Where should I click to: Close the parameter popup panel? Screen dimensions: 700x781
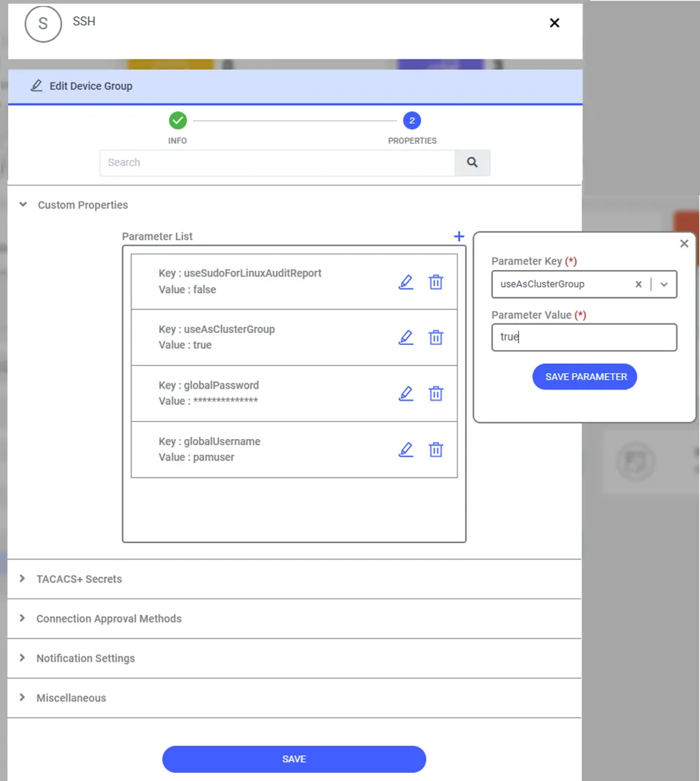(x=684, y=243)
